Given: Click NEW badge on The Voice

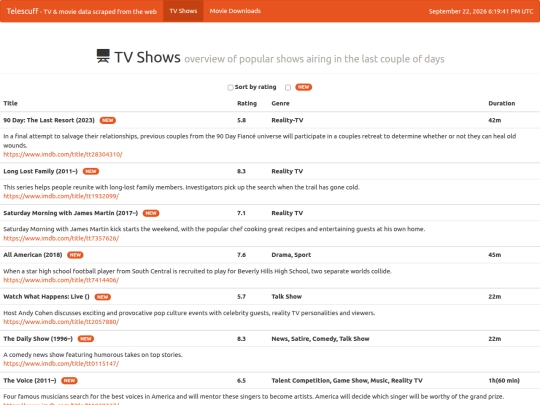Looking at the screenshot, I should pos(69,381).
